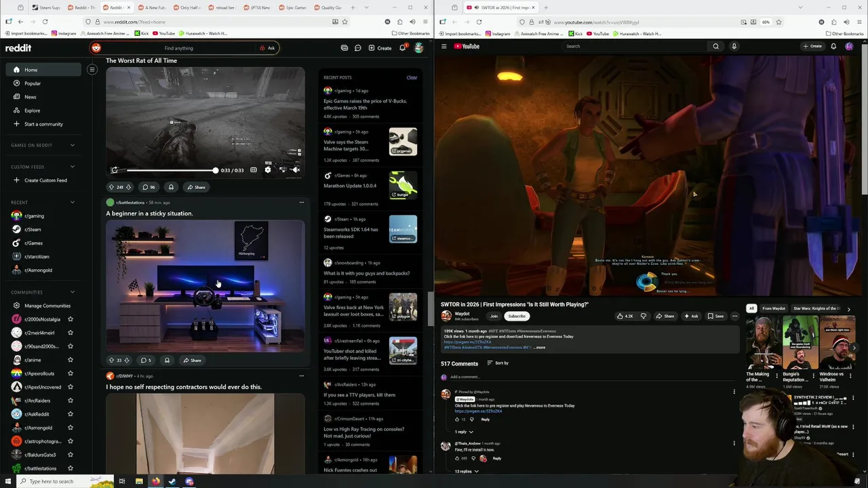Open the battlestations desk setup image

205,286
